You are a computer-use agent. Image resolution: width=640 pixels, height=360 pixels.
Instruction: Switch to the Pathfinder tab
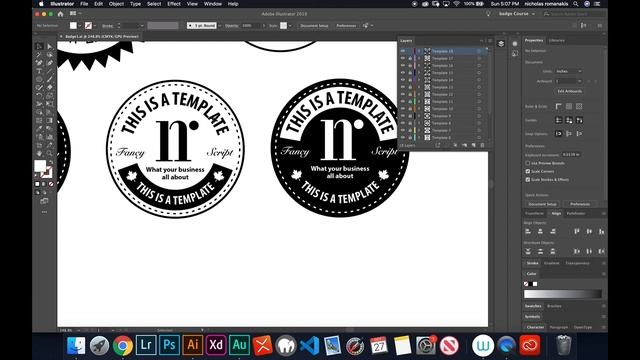coord(576,213)
